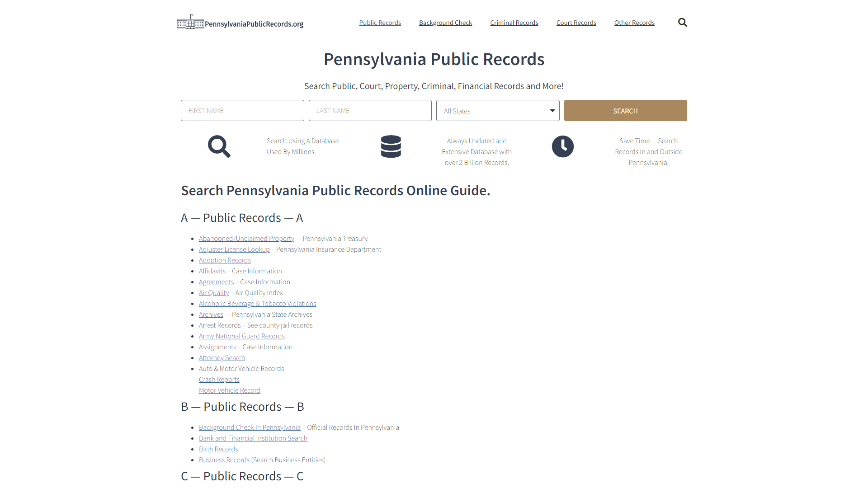This screenshot has width=868, height=488.
Task: Click the large magnifying glass feature icon
Action: (x=219, y=146)
